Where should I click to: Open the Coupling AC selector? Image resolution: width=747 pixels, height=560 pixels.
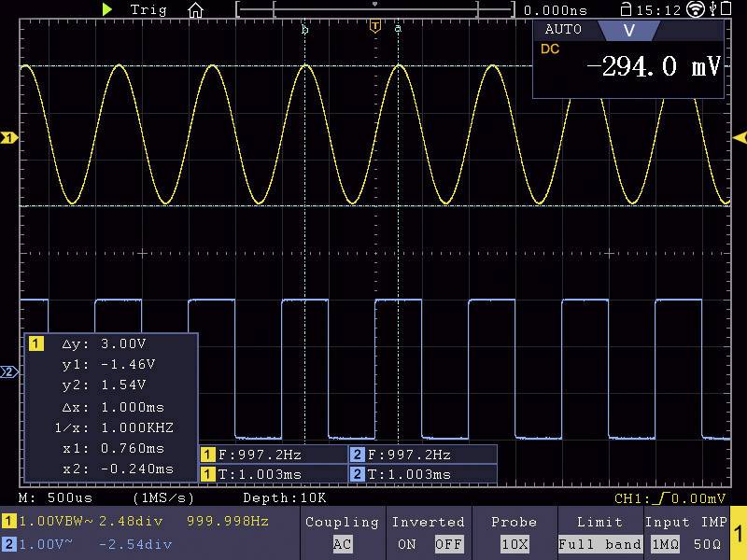tap(342, 543)
